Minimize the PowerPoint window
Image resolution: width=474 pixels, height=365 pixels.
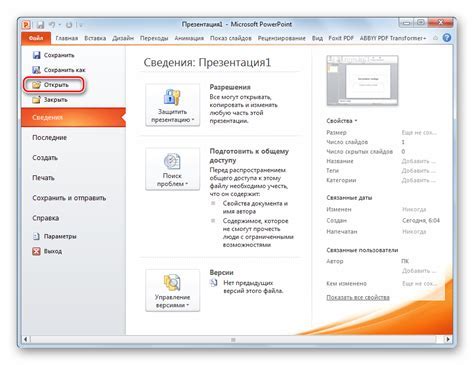click(x=406, y=23)
